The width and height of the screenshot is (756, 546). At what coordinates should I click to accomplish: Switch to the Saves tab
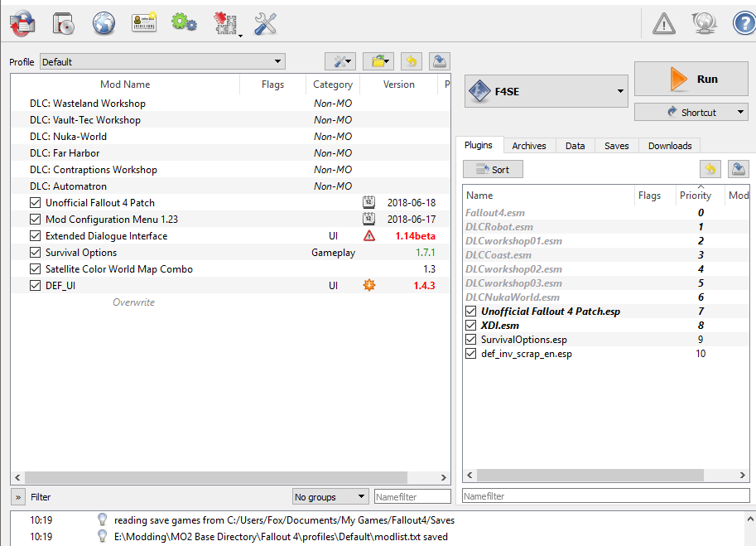[617, 146]
